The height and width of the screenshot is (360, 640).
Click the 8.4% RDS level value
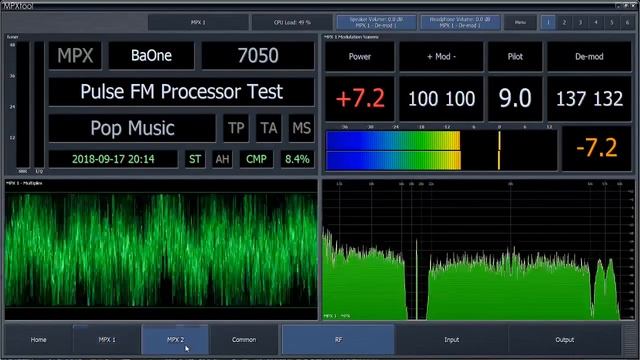pyautogui.click(x=297, y=159)
